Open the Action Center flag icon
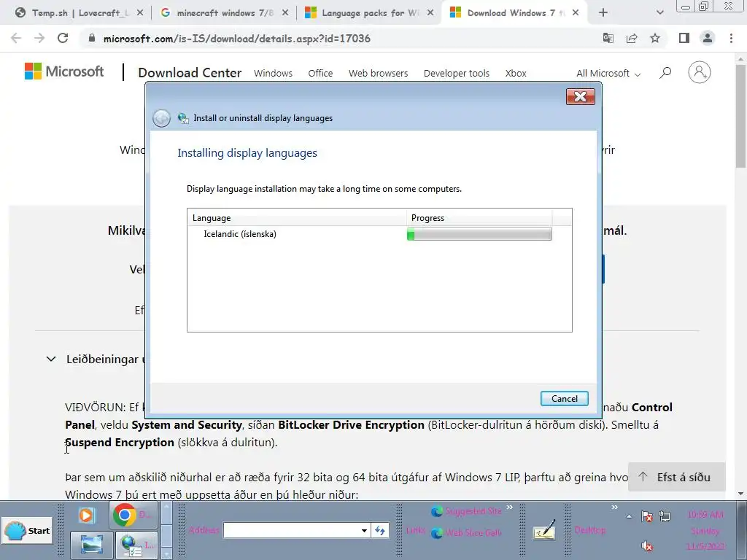 [x=647, y=516]
